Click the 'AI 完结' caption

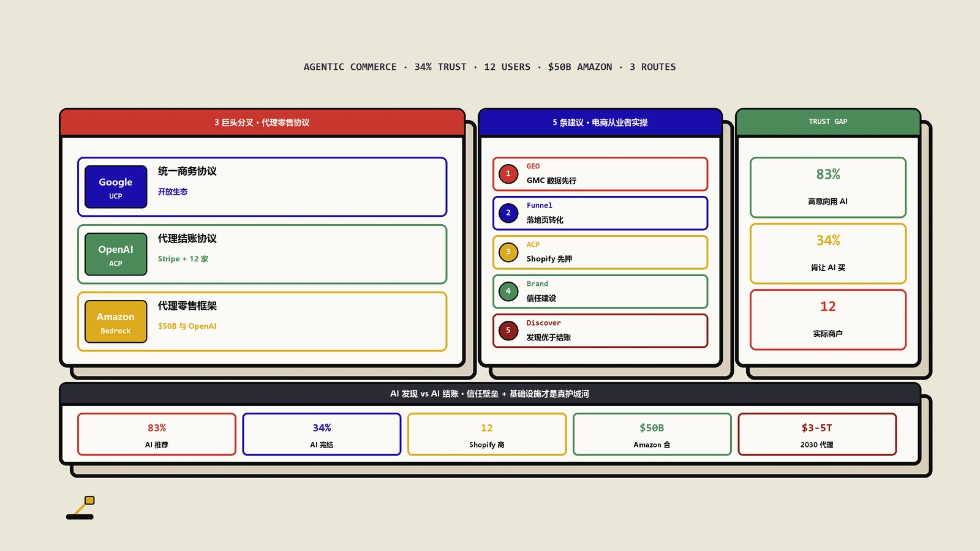322,445
